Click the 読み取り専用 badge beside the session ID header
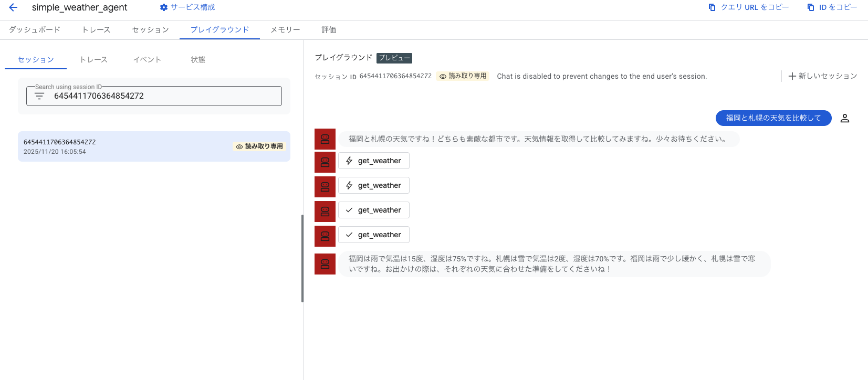The height and width of the screenshot is (380, 868). (463, 76)
